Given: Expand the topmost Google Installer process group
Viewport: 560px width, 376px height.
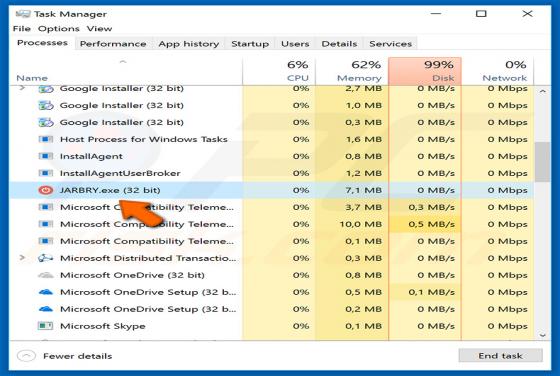Looking at the screenshot, I should [x=22, y=88].
